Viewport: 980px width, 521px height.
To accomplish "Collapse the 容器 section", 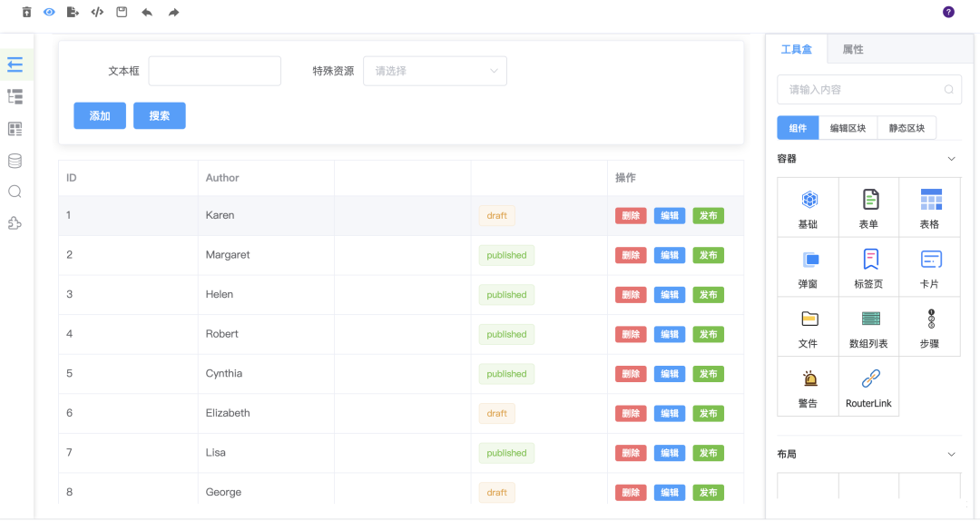I will pos(951,159).
